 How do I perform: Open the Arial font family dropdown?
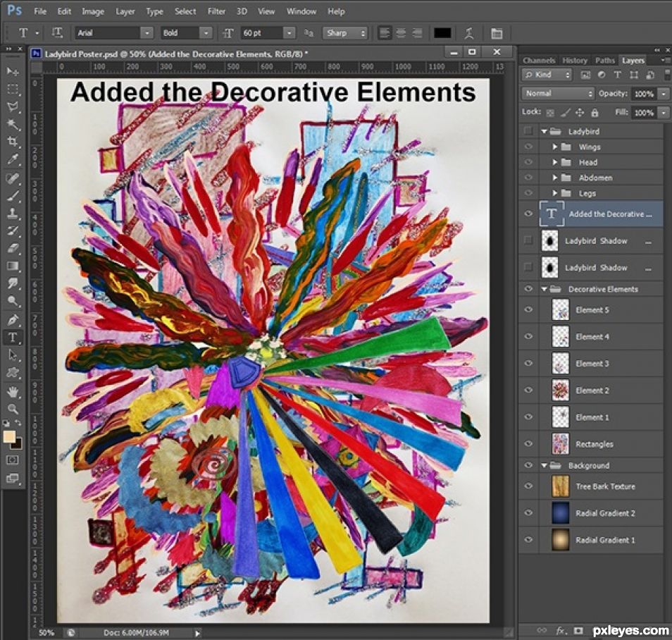click(147, 33)
